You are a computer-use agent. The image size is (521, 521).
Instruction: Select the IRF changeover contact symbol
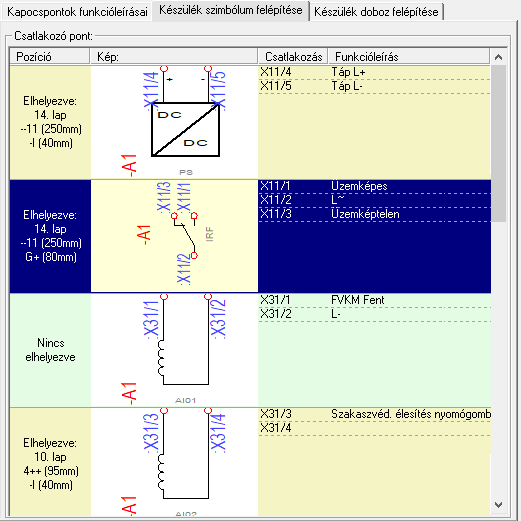click(174, 236)
